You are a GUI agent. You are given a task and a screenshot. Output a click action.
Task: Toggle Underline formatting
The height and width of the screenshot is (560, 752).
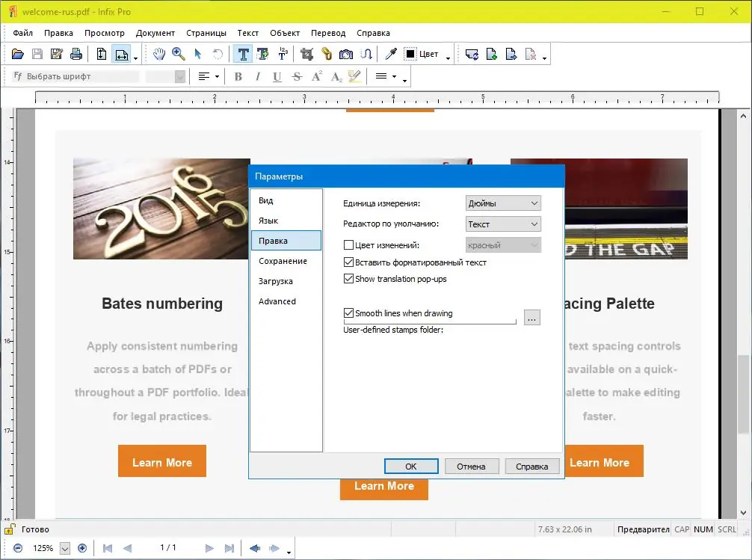[277, 76]
